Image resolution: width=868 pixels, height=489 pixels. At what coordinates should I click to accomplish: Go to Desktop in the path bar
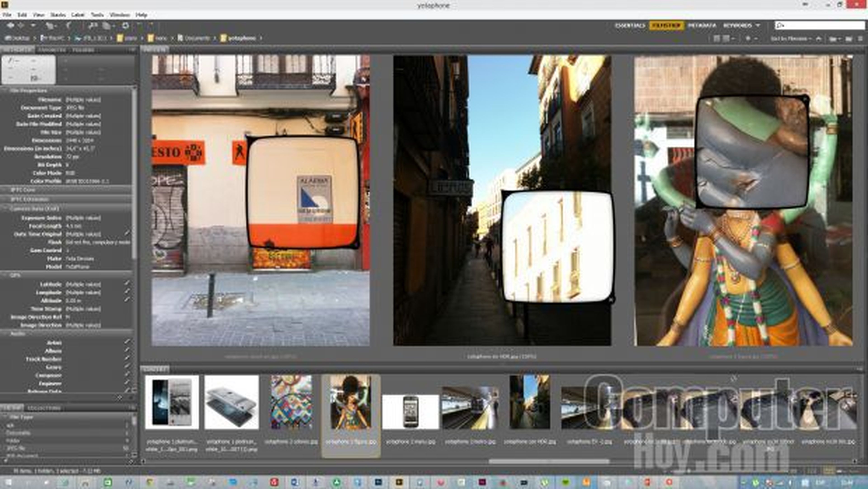pos(18,38)
